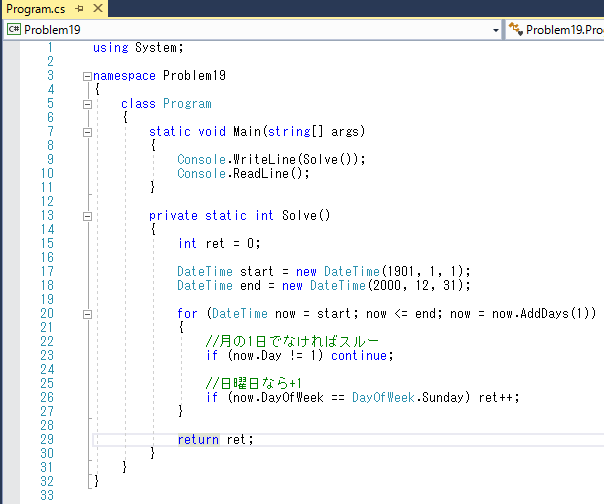Click the 'return' keyword on line 29
This screenshot has height=504, width=604.
[x=198, y=439]
